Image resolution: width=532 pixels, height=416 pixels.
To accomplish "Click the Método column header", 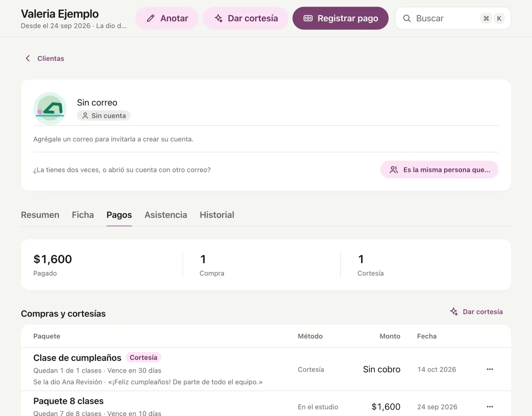I will tap(310, 336).
